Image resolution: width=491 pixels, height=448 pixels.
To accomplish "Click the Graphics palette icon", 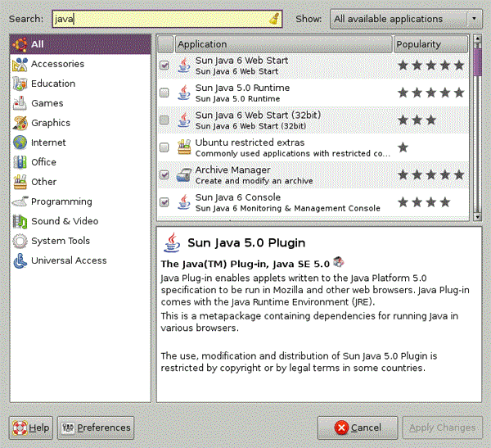I will tap(20, 123).
